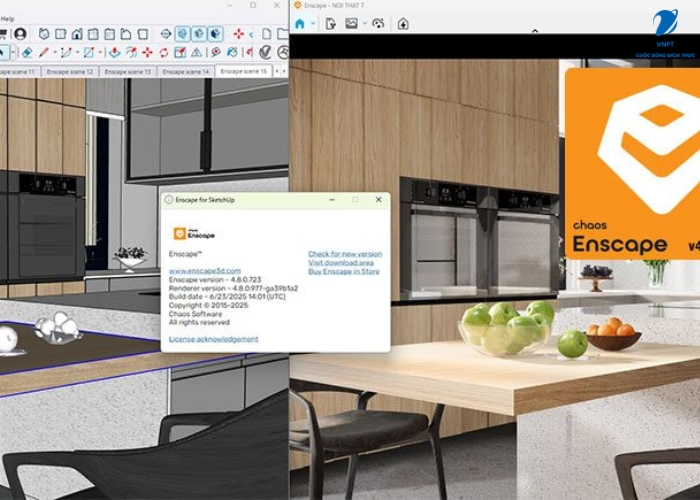700x500 pixels.
Task: Collapse the Enscape toolbar with the chevron
Action: (535, 31)
